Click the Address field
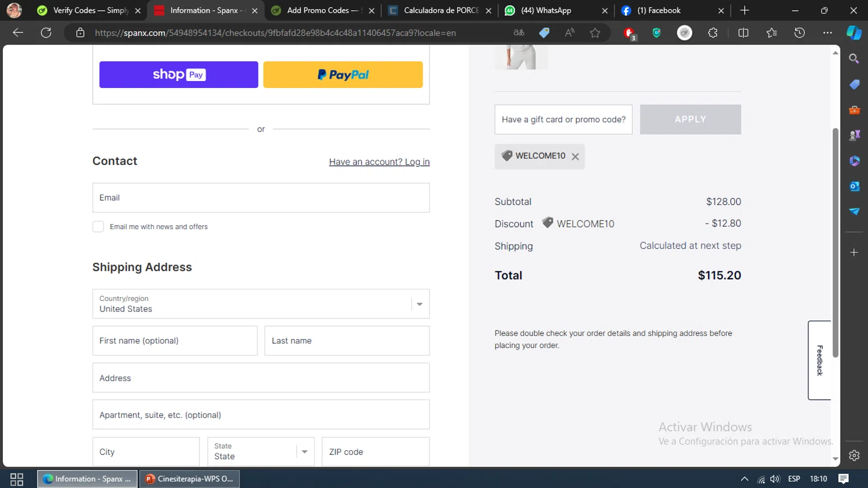Viewport: 868px width, 488px height. [261, 377]
